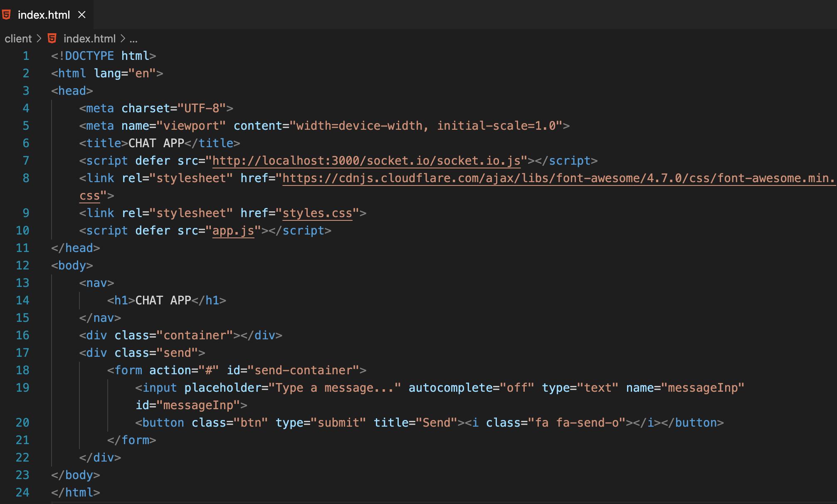This screenshot has width=837, height=504.
Task: Click the index.html breadcrumb item
Action: [x=89, y=39]
